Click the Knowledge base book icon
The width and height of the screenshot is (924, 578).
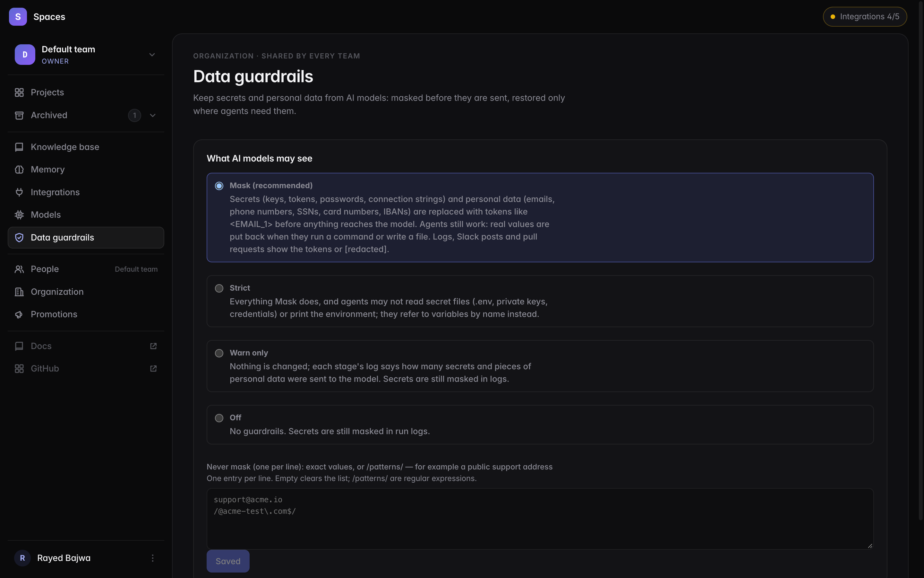19,147
